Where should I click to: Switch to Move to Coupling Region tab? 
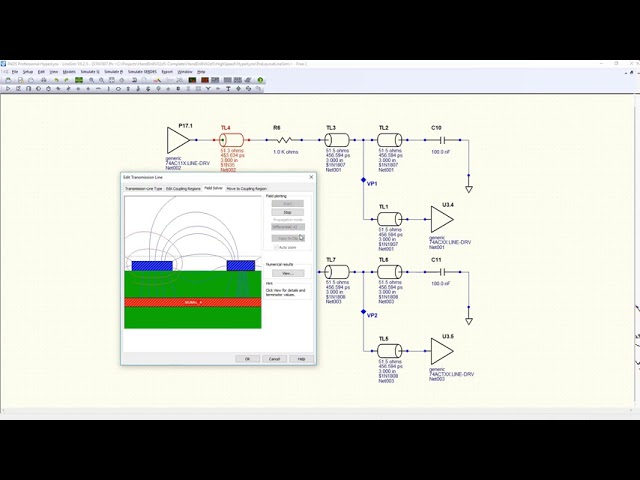pyautogui.click(x=247, y=189)
